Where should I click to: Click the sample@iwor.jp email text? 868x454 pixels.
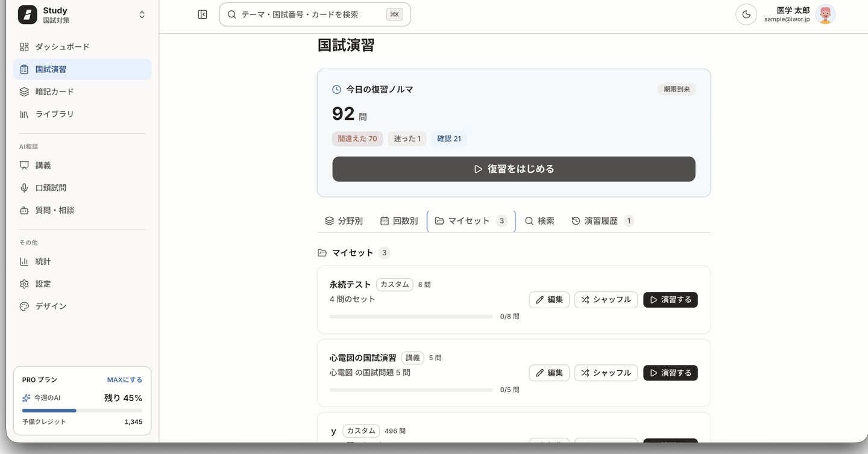point(787,19)
